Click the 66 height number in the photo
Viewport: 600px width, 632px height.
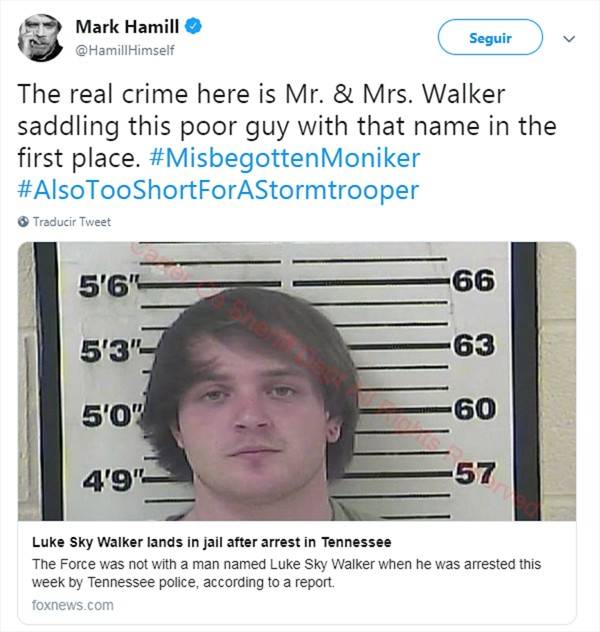coord(473,280)
